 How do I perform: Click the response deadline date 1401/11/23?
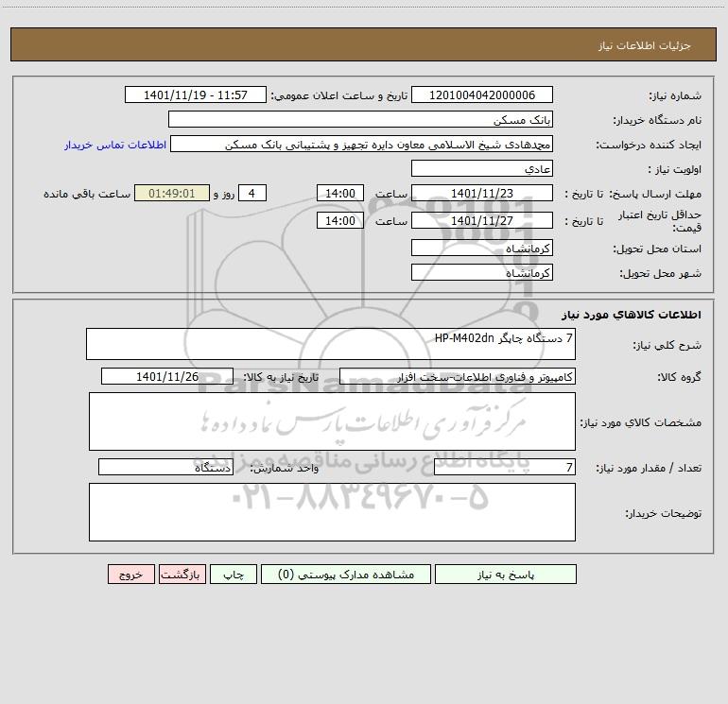tap(482, 193)
